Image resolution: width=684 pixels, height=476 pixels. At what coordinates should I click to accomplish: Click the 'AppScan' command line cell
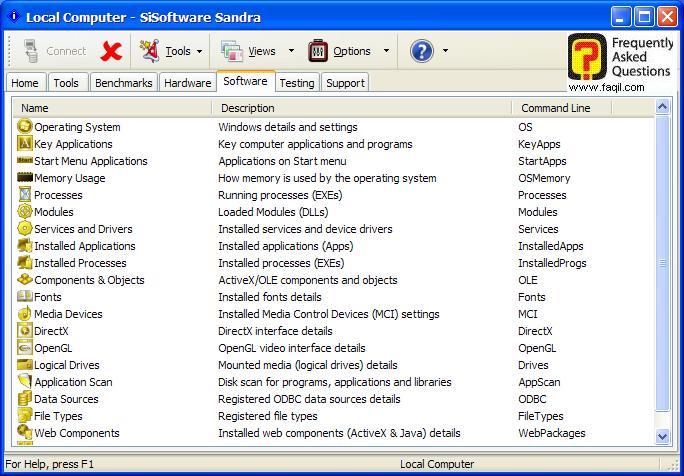pos(539,382)
